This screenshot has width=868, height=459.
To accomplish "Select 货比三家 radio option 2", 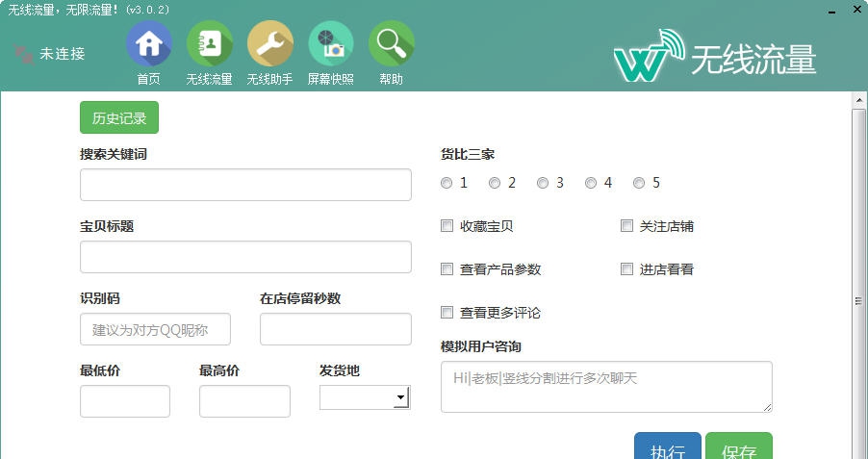I will (x=495, y=183).
